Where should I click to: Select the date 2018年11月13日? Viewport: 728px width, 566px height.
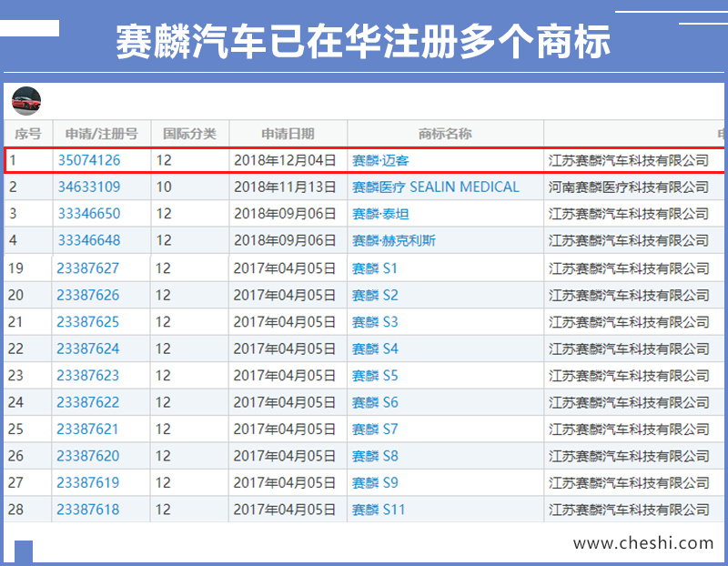(x=285, y=187)
